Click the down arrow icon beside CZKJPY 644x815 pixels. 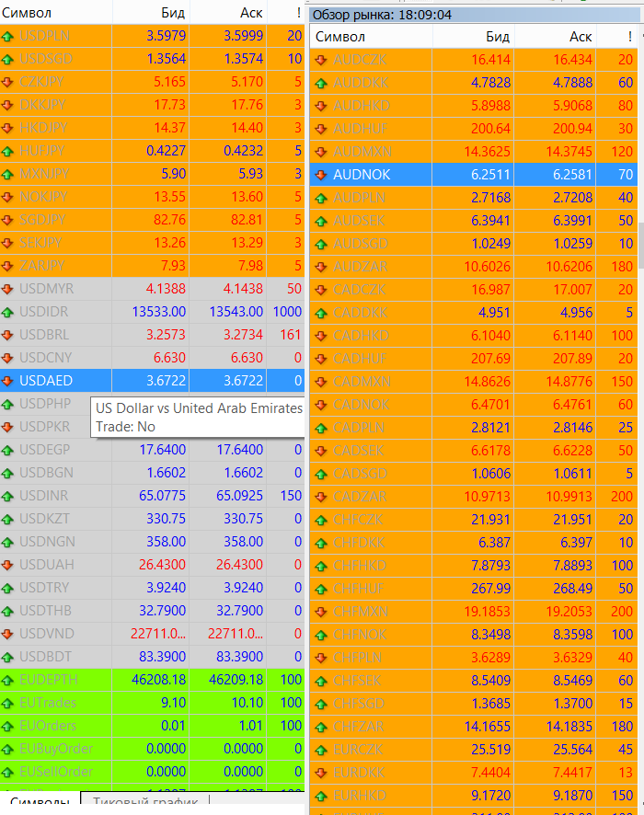7,82
